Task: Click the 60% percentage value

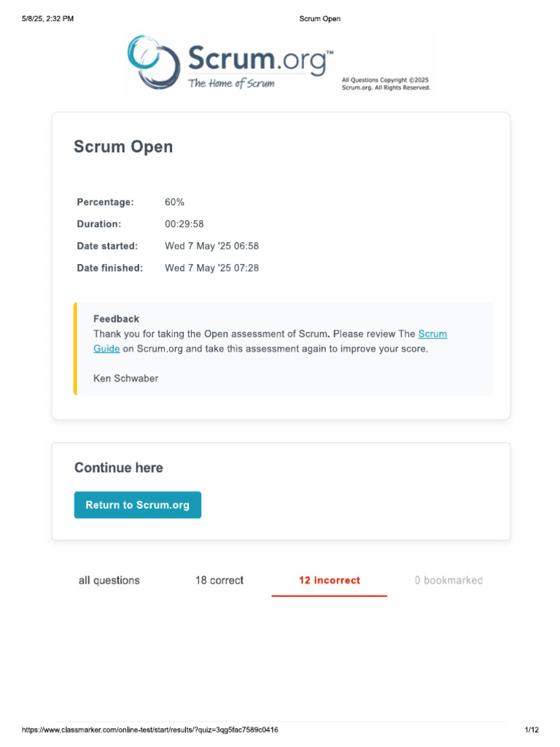Action: coord(175,202)
